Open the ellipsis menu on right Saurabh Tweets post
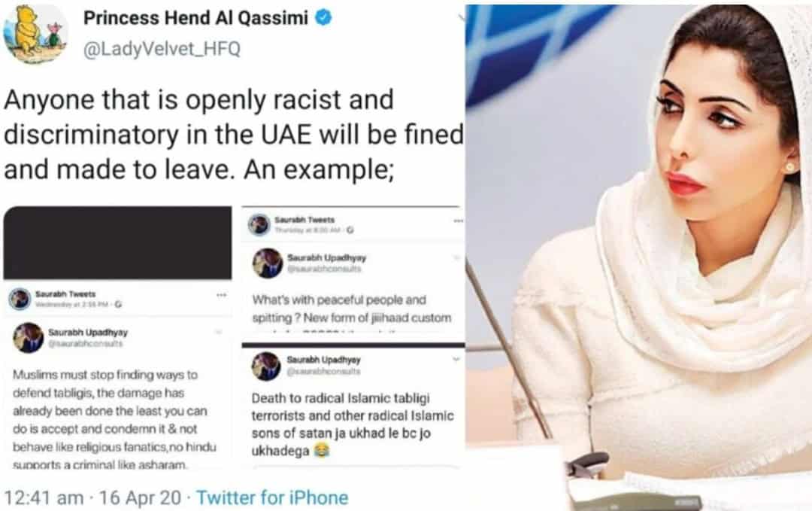812x511 pixels. coord(459,221)
